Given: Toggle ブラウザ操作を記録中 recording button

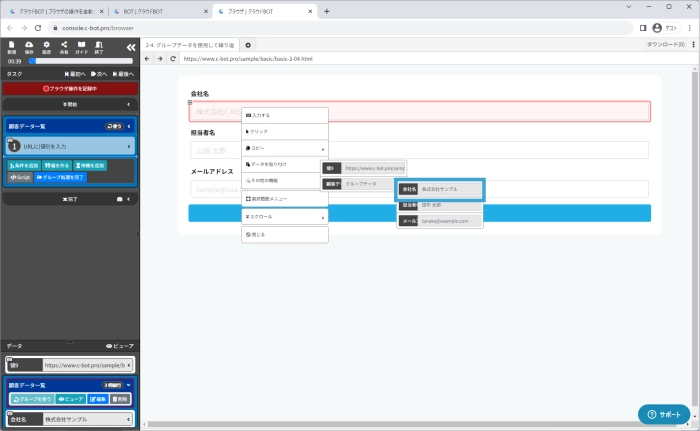Looking at the screenshot, I should pyautogui.click(x=69, y=88).
